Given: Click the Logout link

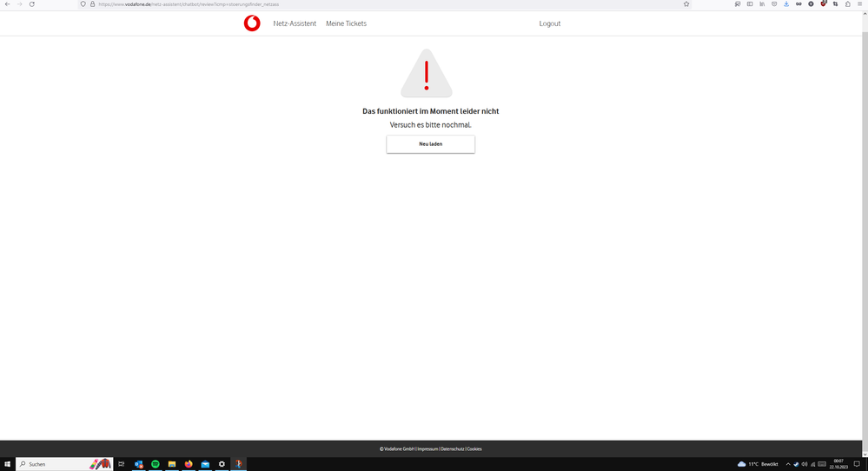Looking at the screenshot, I should point(550,23).
